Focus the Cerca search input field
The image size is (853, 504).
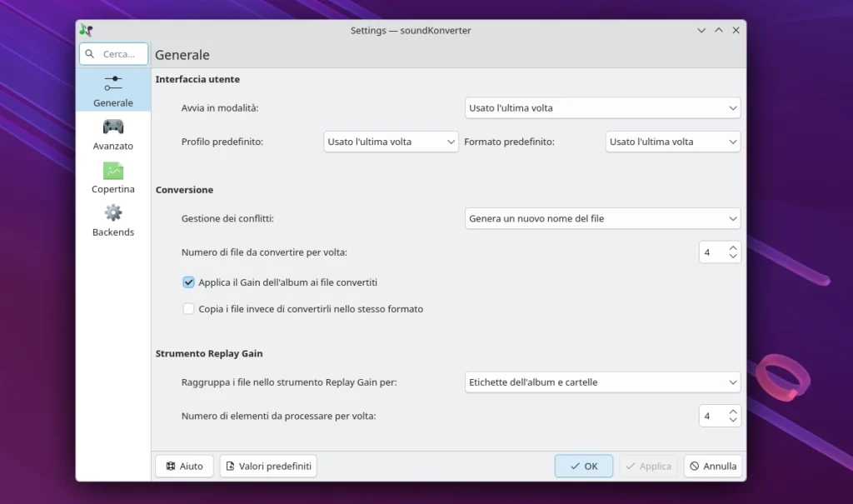[121, 54]
